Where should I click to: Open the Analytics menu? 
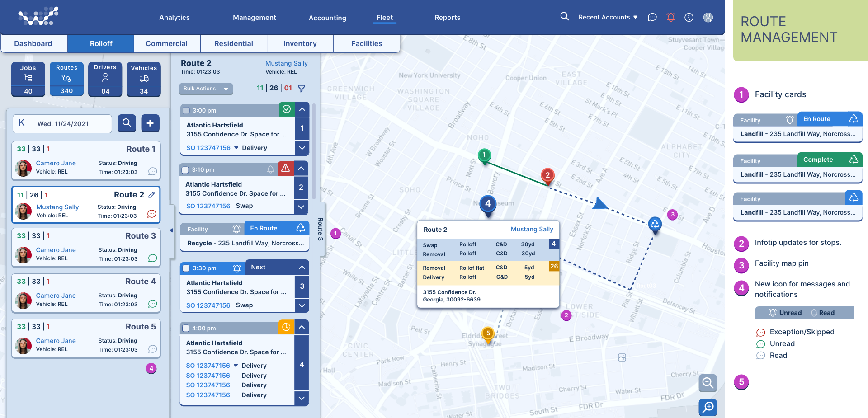click(x=174, y=18)
